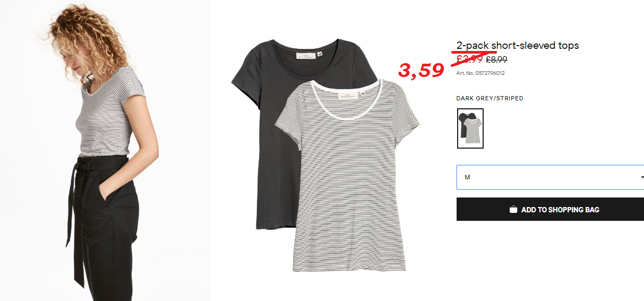Image resolution: width=644 pixels, height=301 pixels.
Task: Click the red 3,59 handwritten price
Action: [421, 70]
